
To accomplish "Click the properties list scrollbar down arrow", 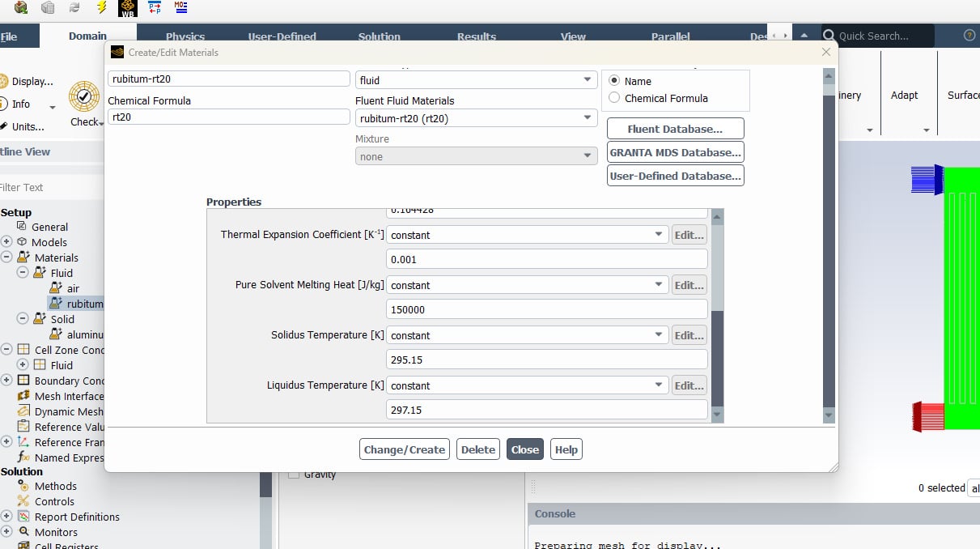I will 716,415.
